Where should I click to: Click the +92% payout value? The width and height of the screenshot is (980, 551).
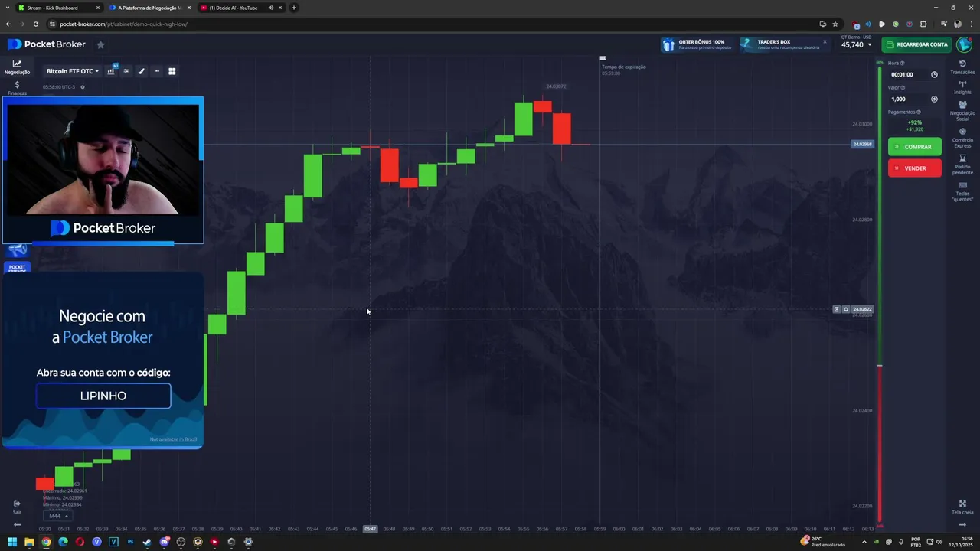(x=915, y=122)
